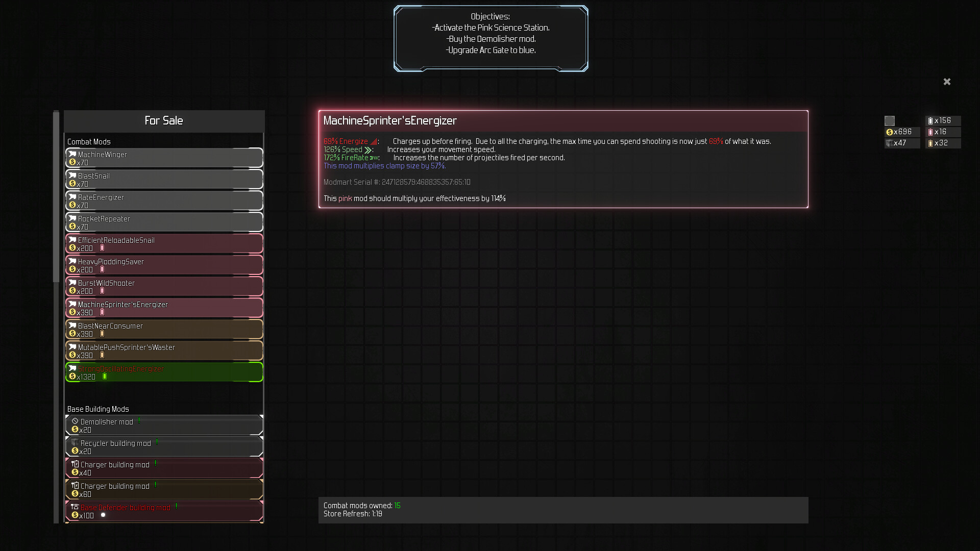Click the Base Defender building mod turret icon

coord(76,507)
